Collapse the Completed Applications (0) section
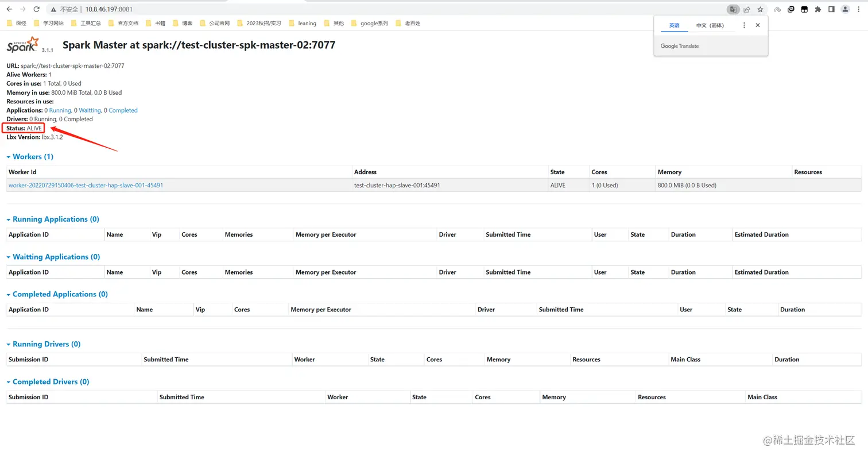 tap(57, 294)
